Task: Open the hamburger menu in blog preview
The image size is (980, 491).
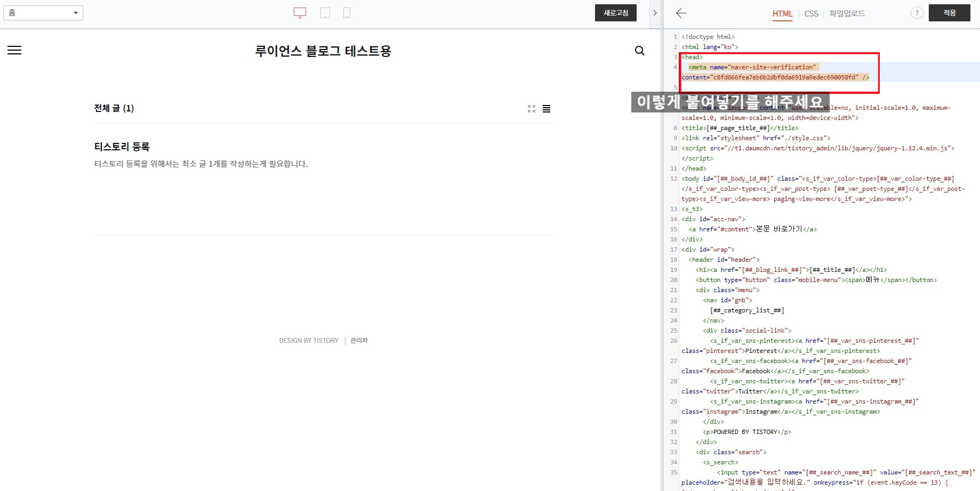Action: click(x=14, y=50)
